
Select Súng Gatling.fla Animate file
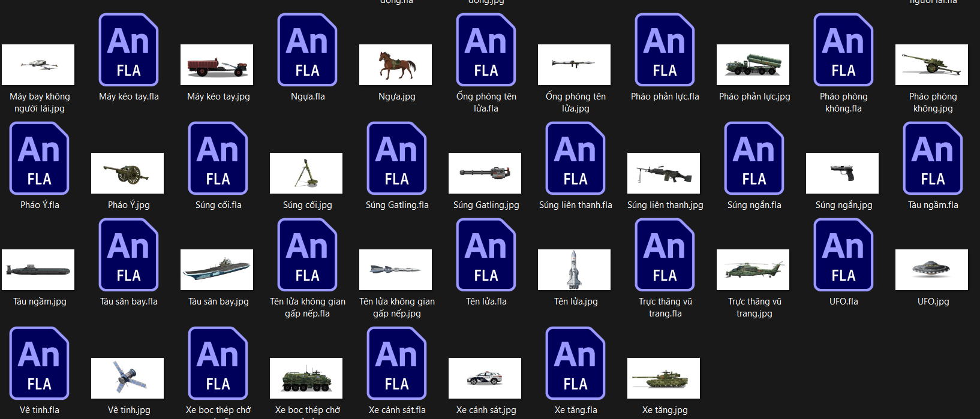pos(396,159)
